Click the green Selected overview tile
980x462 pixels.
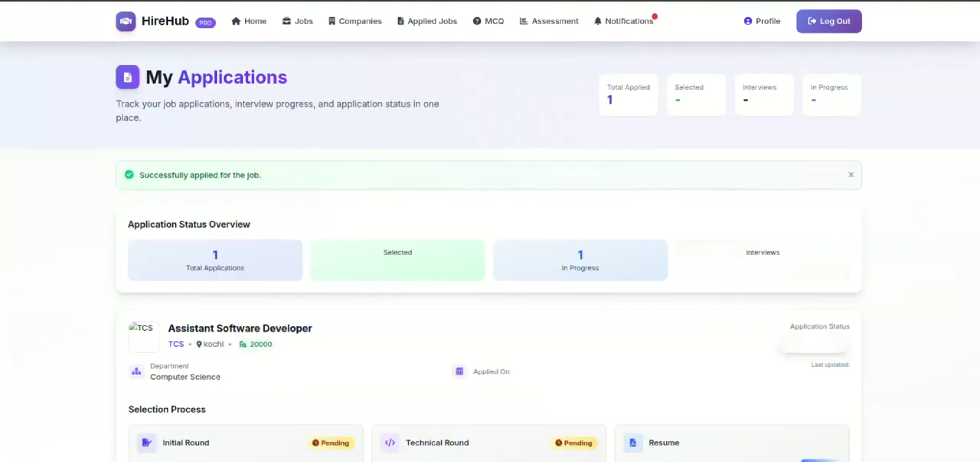point(398,260)
